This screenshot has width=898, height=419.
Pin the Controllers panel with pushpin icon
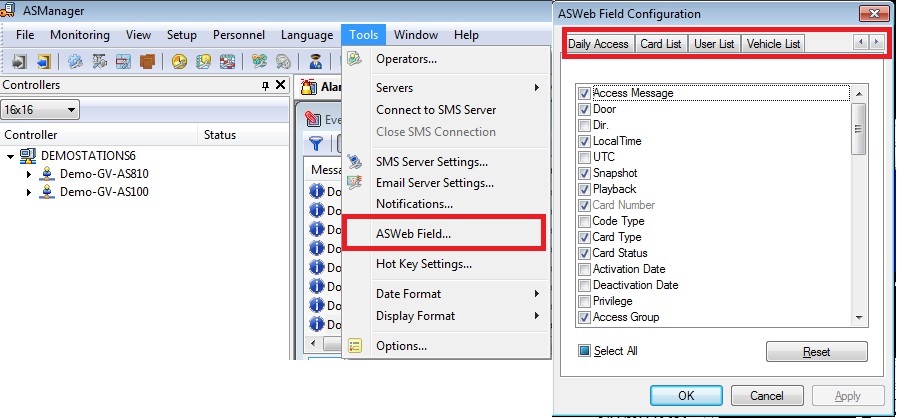point(265,86)
